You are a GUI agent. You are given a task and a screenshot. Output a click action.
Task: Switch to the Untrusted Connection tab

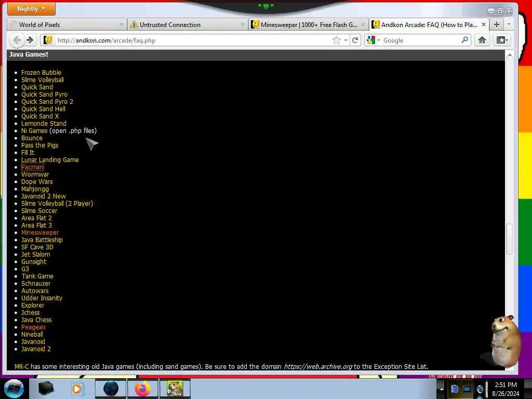pos(187,24)
